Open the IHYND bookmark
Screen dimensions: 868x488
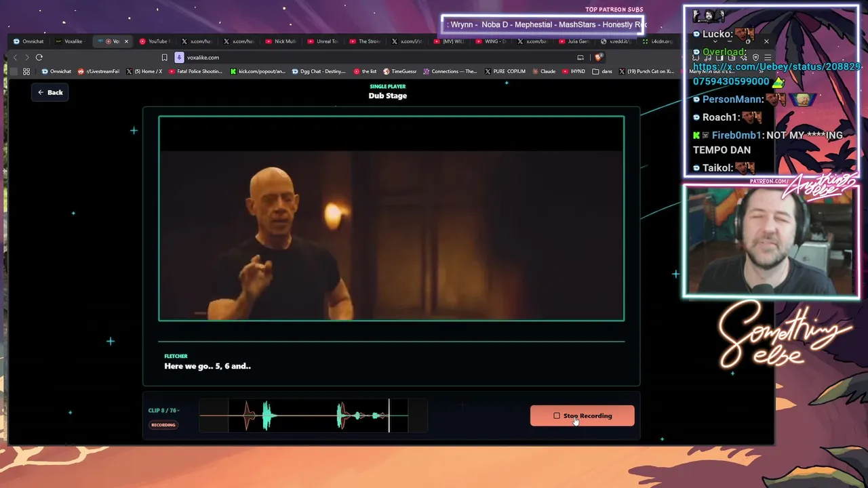pos(574,71)
